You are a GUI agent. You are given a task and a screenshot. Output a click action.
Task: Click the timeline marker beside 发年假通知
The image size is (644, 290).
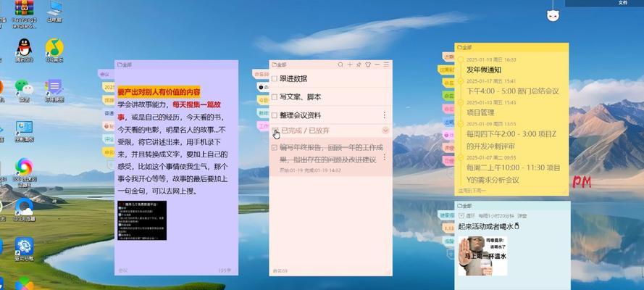[x=461, y=59]
